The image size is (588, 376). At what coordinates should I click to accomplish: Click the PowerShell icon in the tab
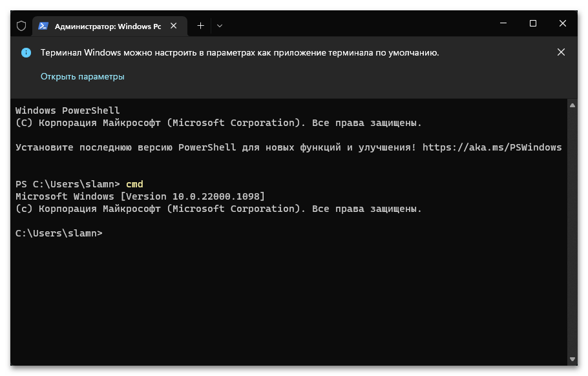click(43, 26)
